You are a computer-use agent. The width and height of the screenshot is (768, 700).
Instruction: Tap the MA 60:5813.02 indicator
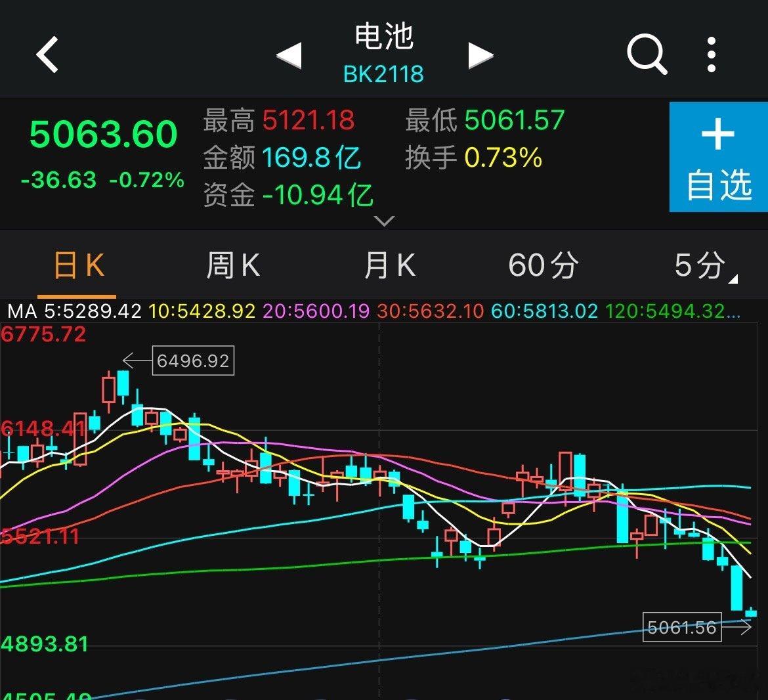pyautogui.click(x=544, y=311)
